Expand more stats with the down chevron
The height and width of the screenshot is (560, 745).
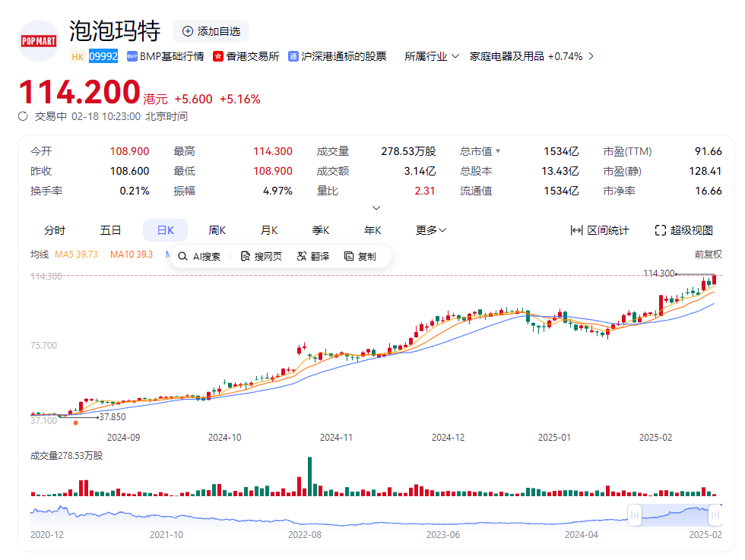coord(376,208)
